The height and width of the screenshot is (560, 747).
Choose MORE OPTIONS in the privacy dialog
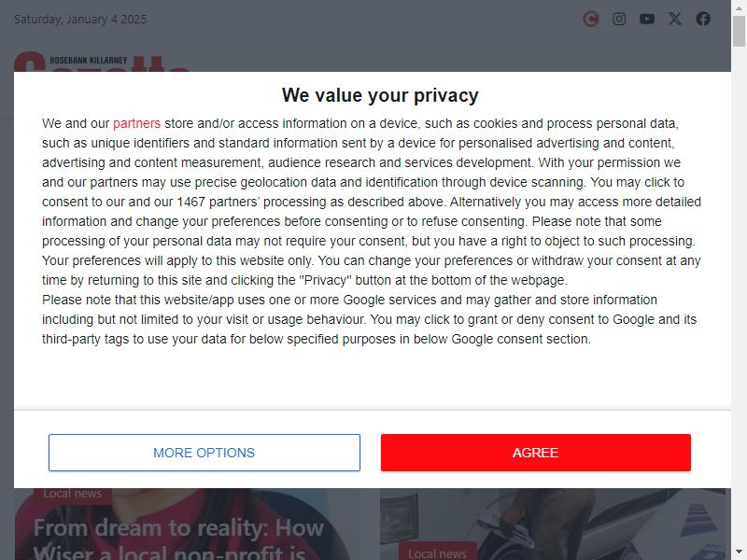(204, 453)
